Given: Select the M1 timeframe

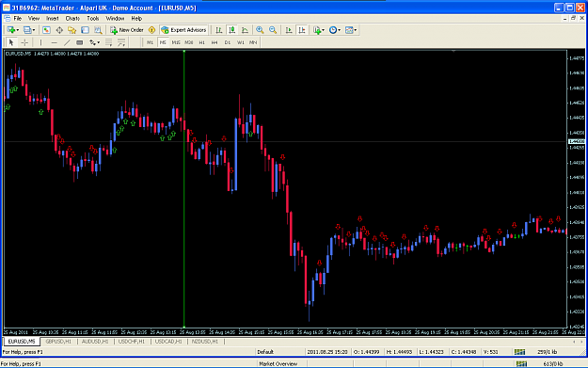Looking at the screenshot, I should tap(150, 42).
